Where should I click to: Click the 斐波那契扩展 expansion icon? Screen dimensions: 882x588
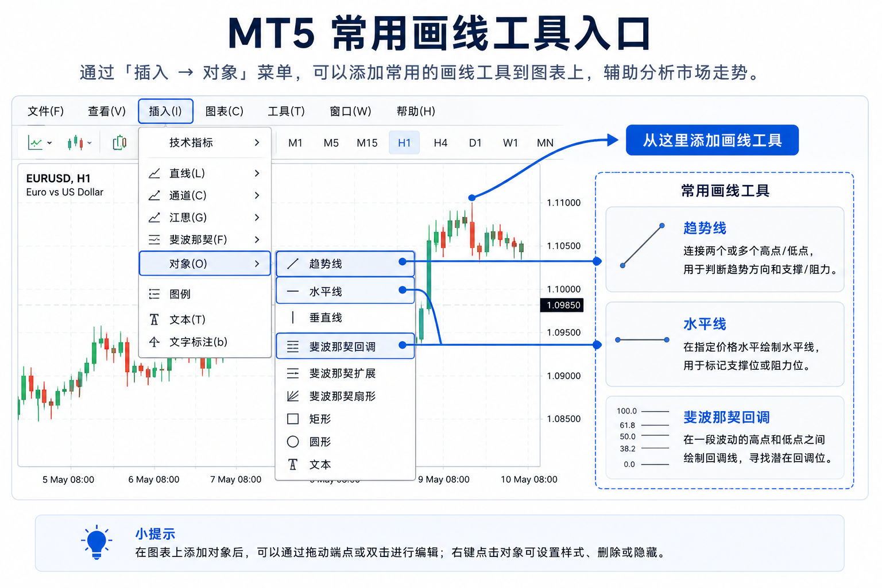[x=293, y=373]
